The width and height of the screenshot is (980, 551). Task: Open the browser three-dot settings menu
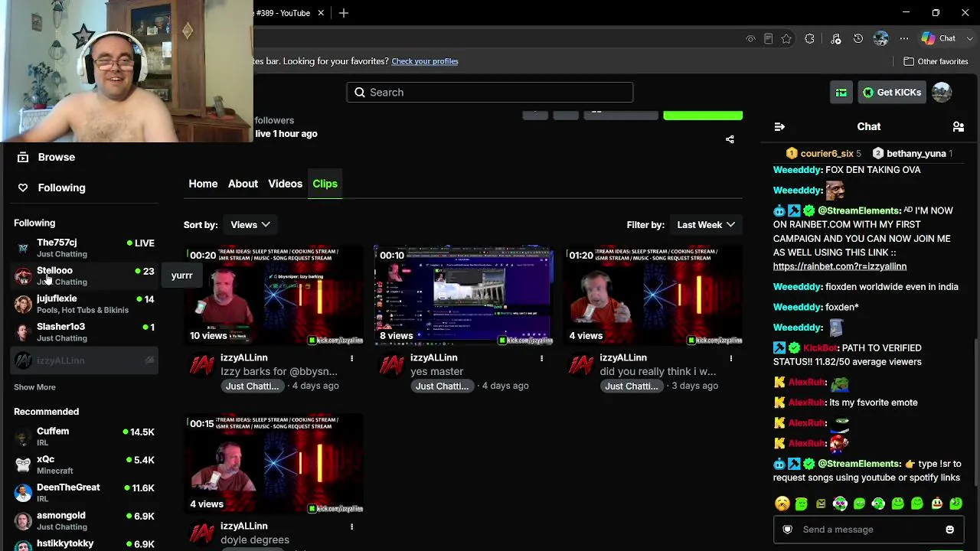click(904, 39)
